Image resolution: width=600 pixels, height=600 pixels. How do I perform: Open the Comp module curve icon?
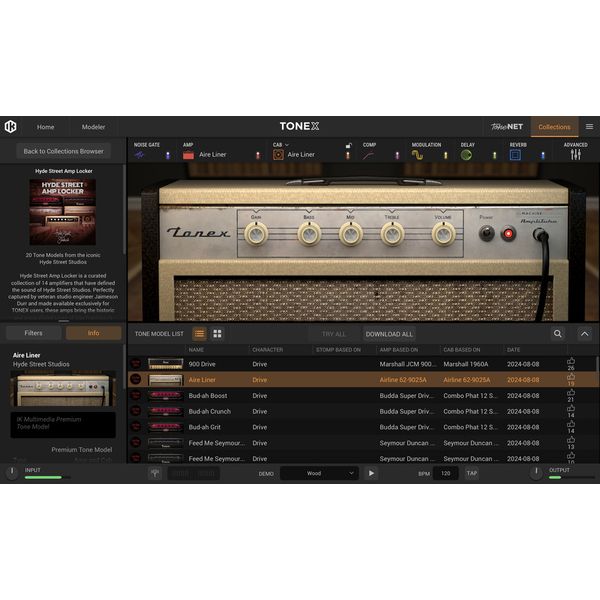click(x=368, y=155)
